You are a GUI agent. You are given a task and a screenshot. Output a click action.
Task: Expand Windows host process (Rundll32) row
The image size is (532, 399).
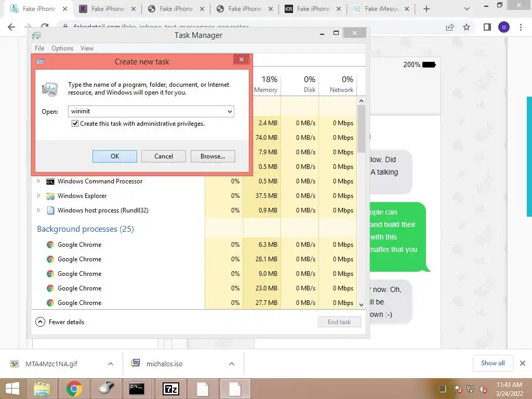click(38, 210)
